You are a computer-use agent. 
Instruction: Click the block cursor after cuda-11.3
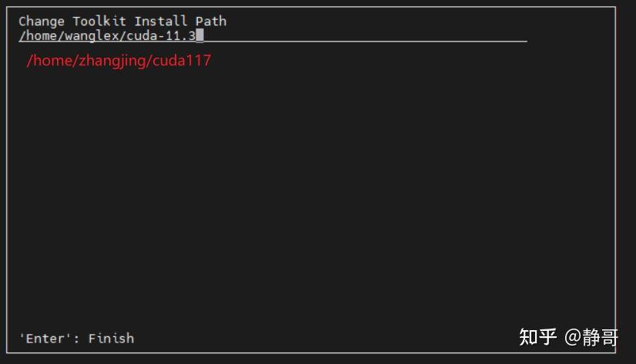point(200,35)
